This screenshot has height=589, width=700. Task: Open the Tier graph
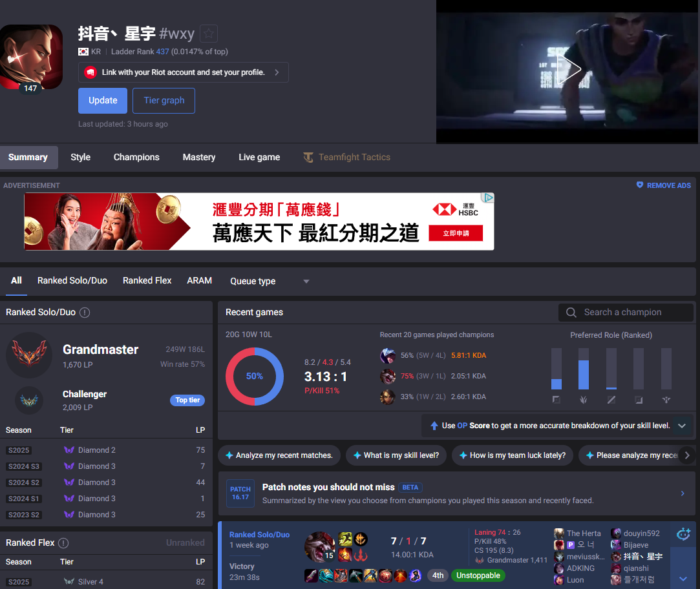coord(164,100)
